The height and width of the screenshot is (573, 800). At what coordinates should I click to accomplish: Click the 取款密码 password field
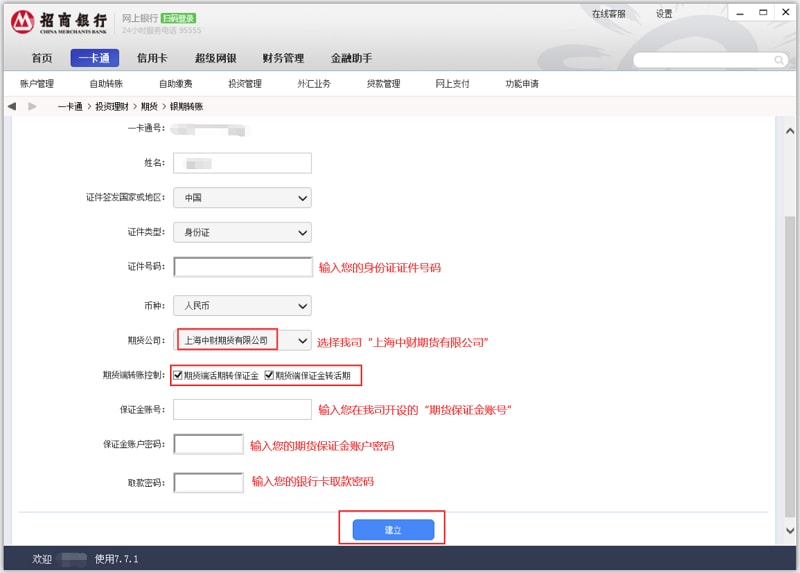click(209, 483)
